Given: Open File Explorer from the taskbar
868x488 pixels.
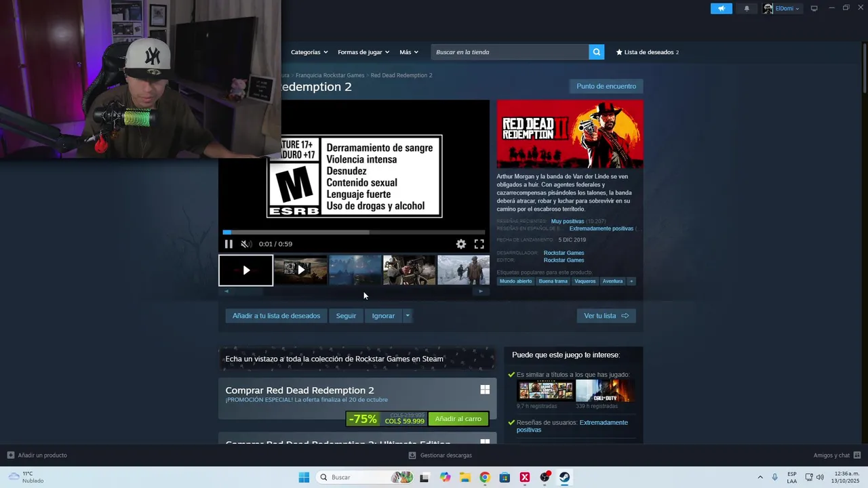Looking at the screenshot, I should pyautogui.click(x=465, y=477).
